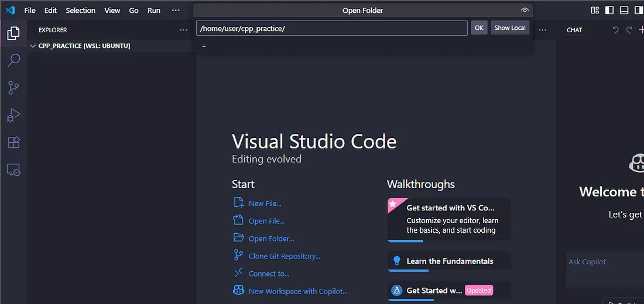Click the Show Local button

pyautogui.click(x=510, y=28)
